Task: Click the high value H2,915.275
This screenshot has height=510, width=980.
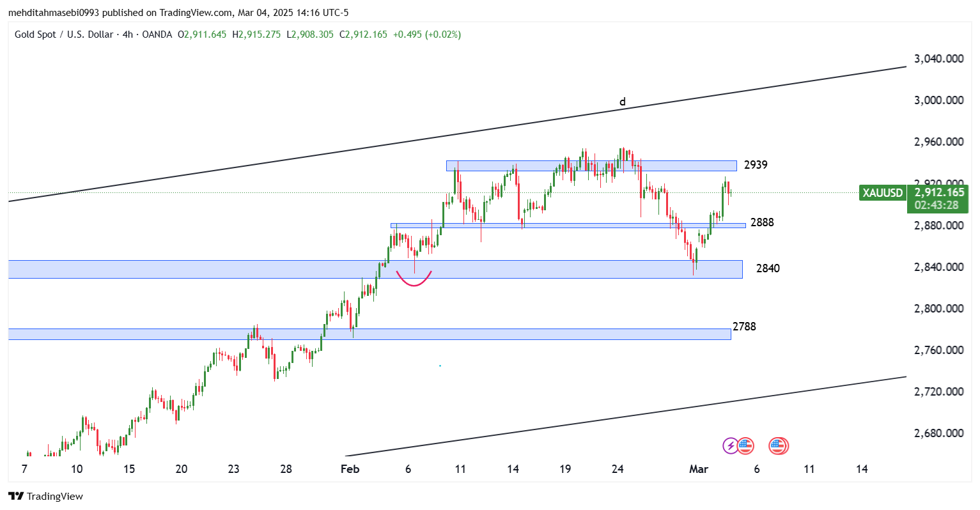Action: point(256,35)
